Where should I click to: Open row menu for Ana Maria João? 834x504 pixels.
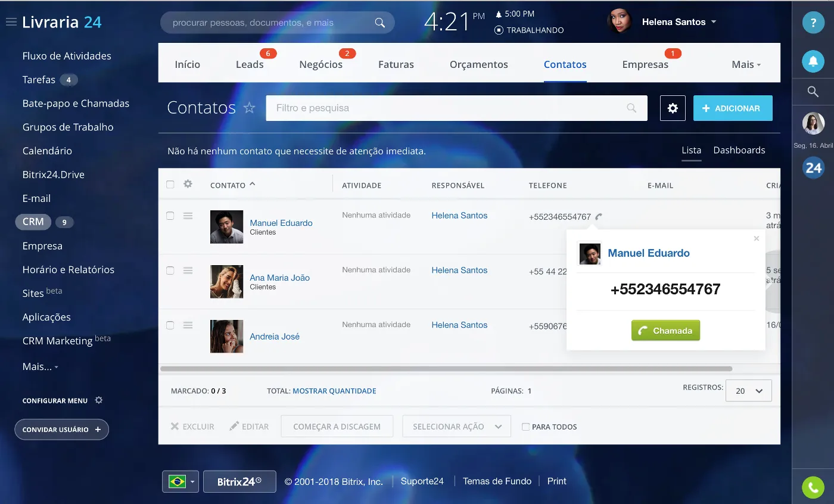pyautogui.click(x=188, y=270)
